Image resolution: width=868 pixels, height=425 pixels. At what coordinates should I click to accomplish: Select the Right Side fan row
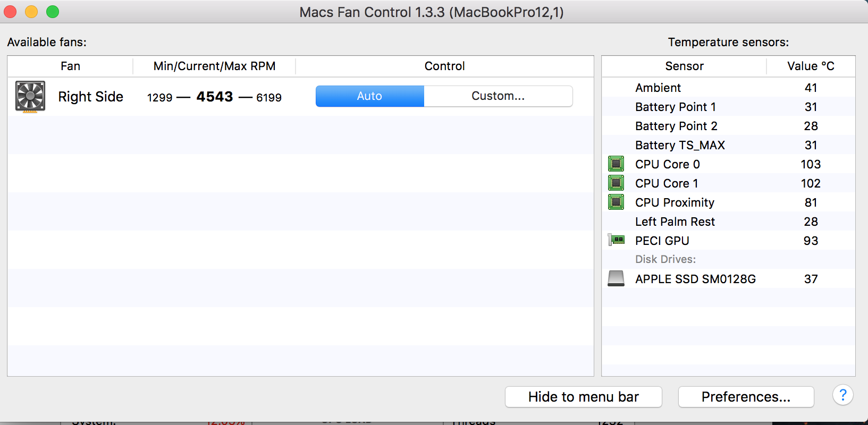pos(300,97)
